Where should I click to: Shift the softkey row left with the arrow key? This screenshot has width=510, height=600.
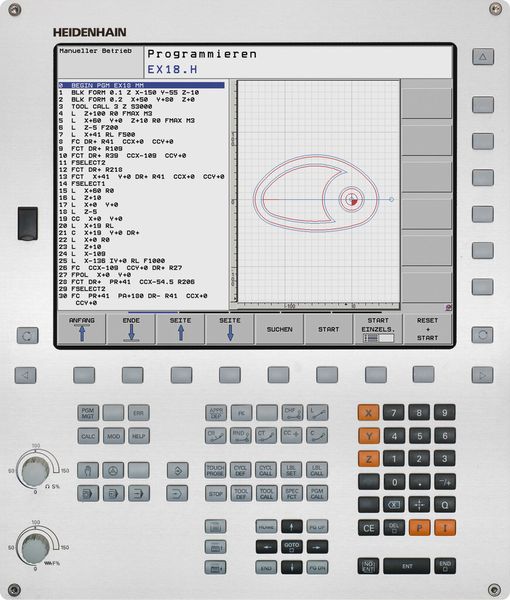coord(26,375)
